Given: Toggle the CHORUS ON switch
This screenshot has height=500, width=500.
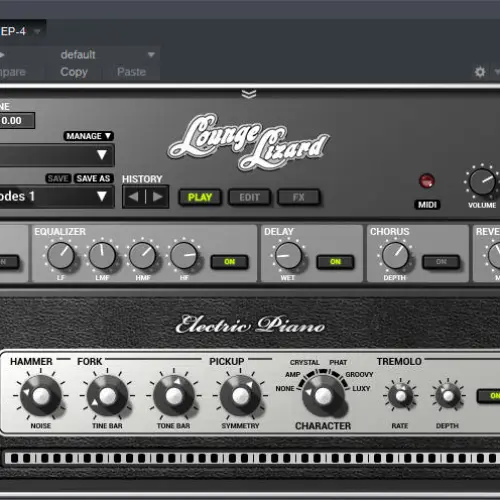Looking at the screenshot, I should (x=441, y=262).
